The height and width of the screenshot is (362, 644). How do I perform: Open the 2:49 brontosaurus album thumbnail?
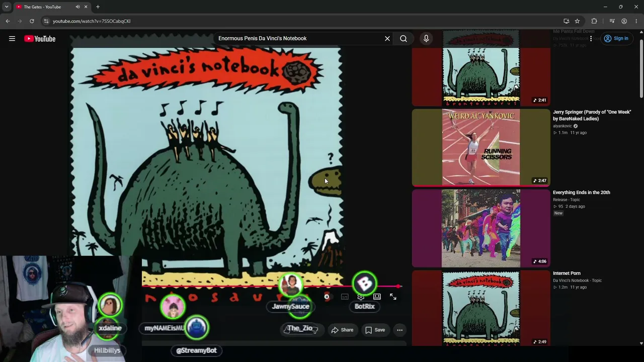click(x=481, y=309)
